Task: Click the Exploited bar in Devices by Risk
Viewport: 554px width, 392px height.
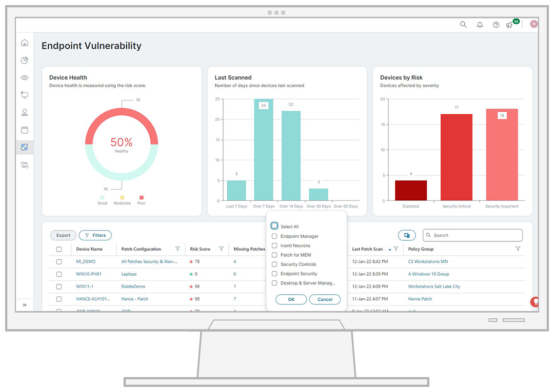Action: pyautogui.click(x=411, y=191)
